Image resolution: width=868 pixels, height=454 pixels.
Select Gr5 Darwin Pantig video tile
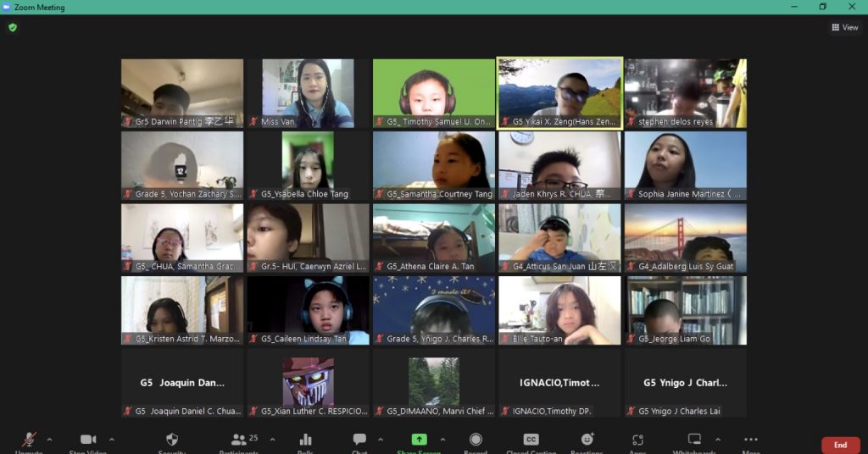tap(182, 93)
